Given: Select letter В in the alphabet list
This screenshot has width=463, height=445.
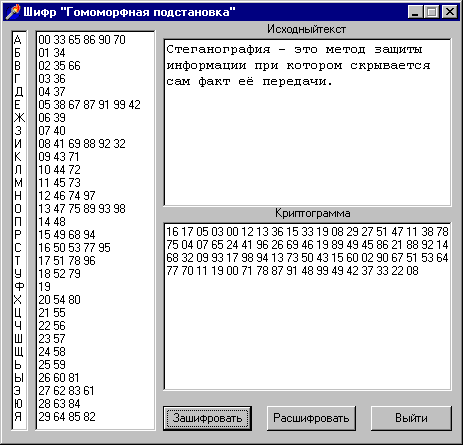Looking at the screenshot, I should click(18, 66).
